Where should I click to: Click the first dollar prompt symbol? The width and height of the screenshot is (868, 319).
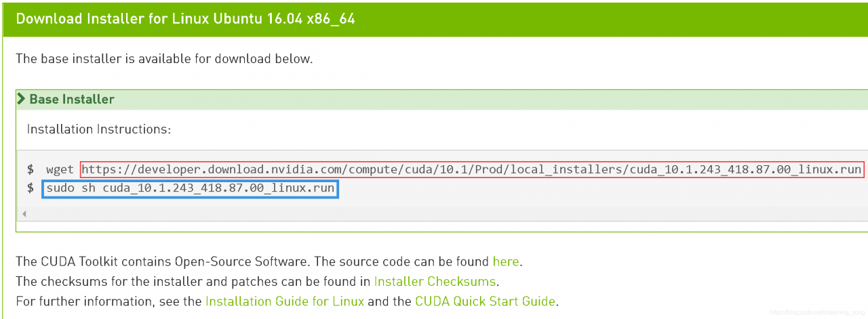click(31, 169)
